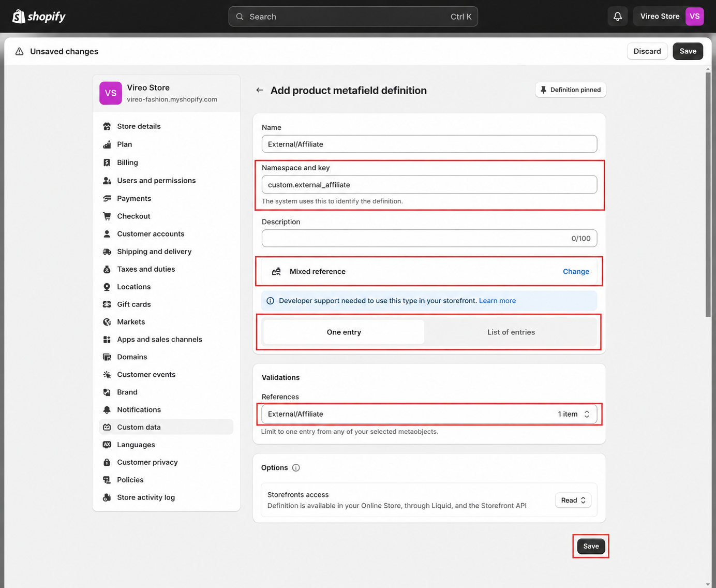
Task: Click Discard in the unsaved changes bar
Action: (647, 51)
